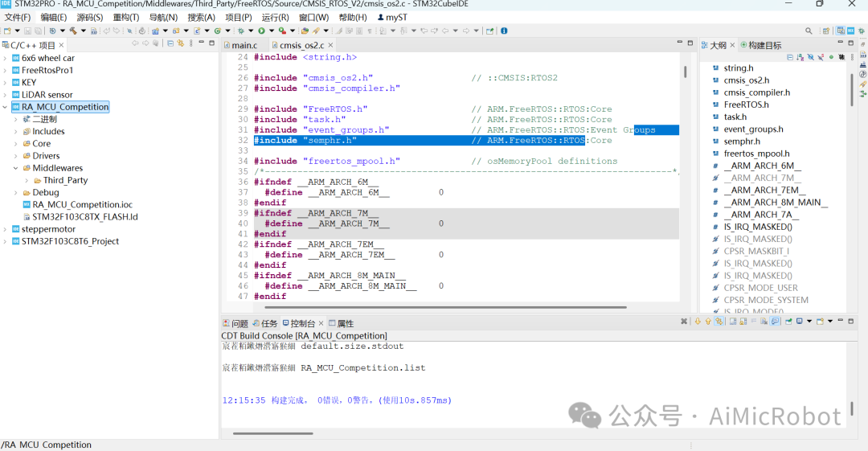Image resolution: width=868 pixels, height=451 pixels.
Task: Collapse the Middlewares folder
Action: (15, 168)
